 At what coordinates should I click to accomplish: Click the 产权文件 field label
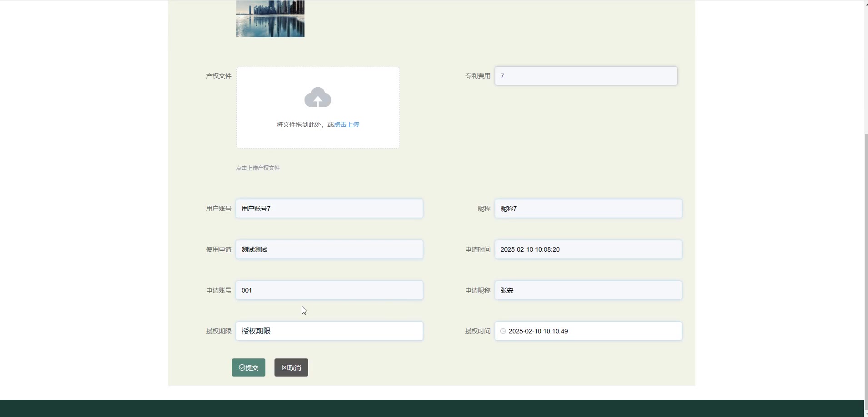(x=219, y=76)
